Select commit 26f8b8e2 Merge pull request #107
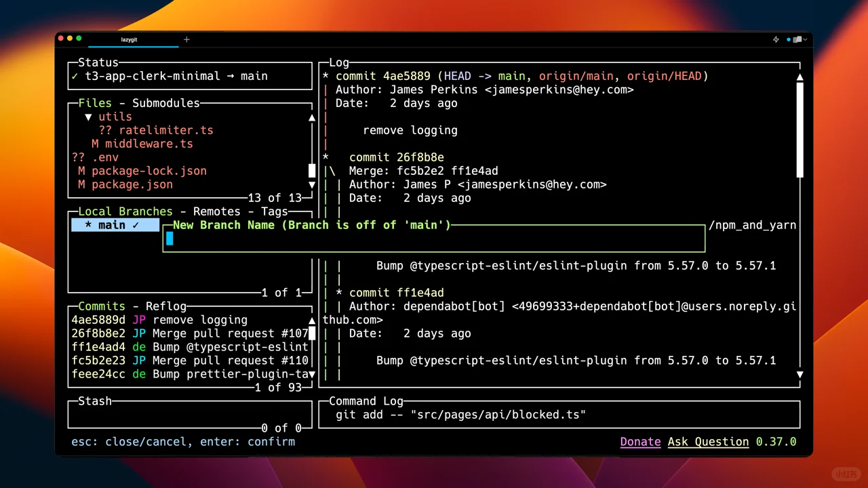The height and width of the screenshot is (488, 868). [x=190, y=333]
